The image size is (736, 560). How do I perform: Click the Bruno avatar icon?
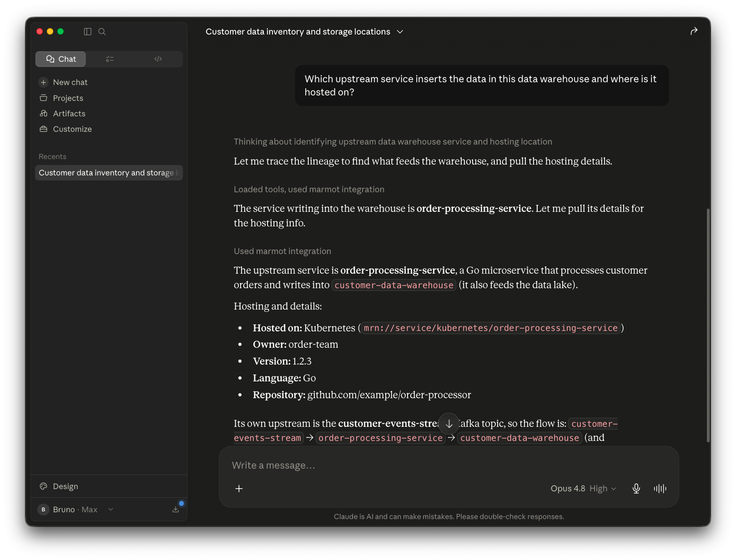(44, 510)
